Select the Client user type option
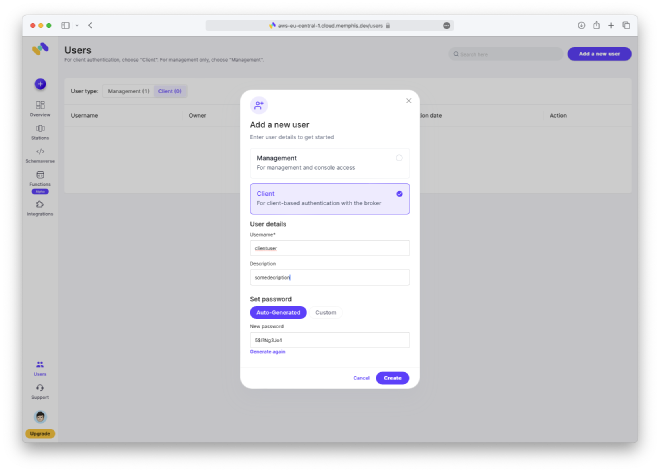Viewport: 660px width, 472px height. click(x=329, y=198)
